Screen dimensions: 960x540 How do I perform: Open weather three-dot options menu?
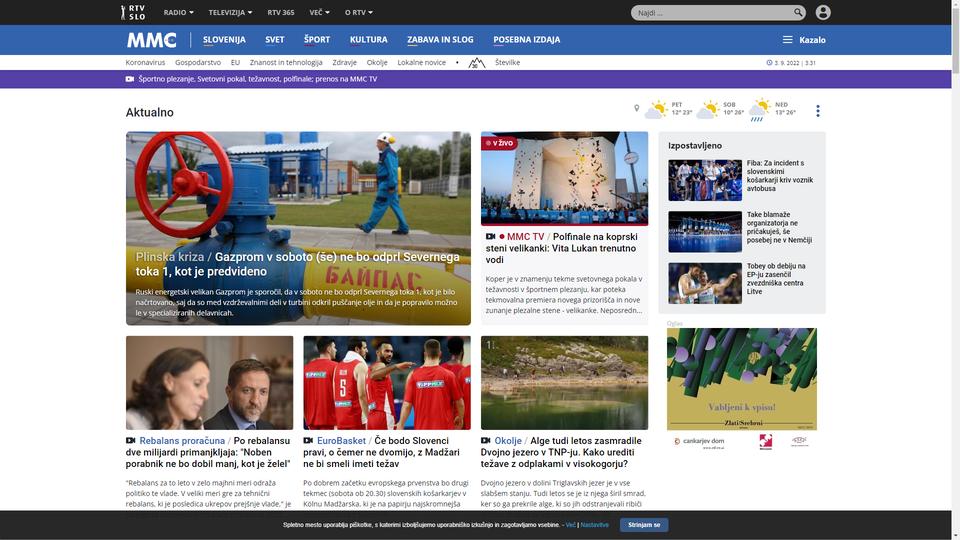817,111
